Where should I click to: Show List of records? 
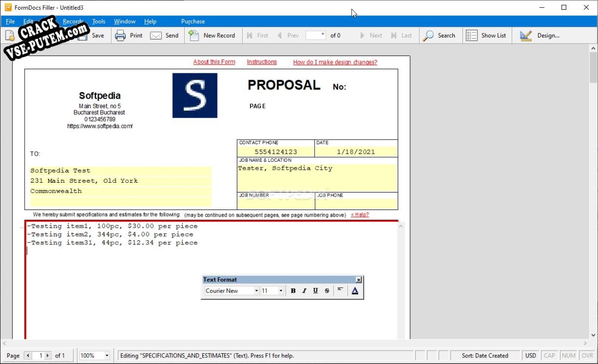pyautogui.click(x=486, y=35)
